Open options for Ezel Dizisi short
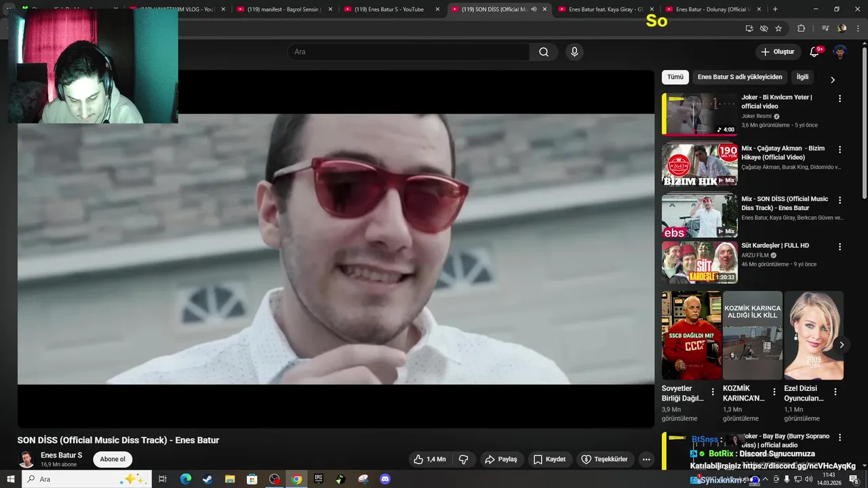Screen dimensions: 868x488 pyautogui.click(x=835, y=392)
